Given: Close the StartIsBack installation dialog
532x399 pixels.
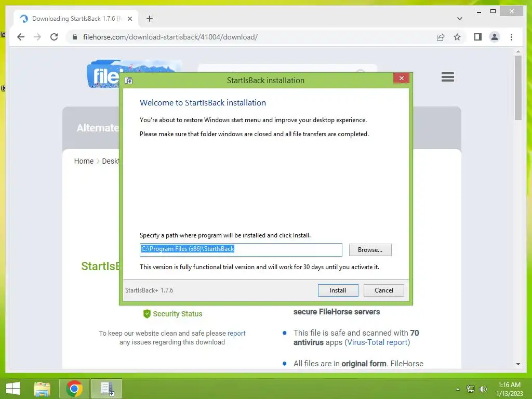Looking at the screenshot, I should [402, 78].
